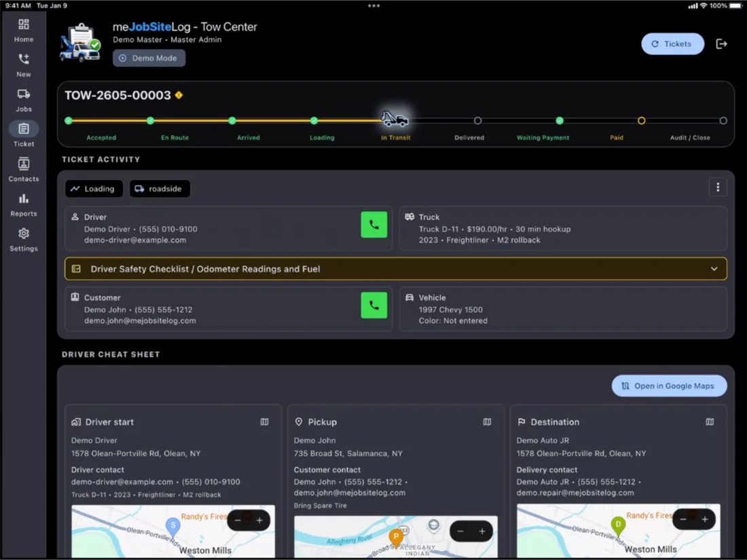This screenshot has height=560, width=747.
Task: Zoom in on the Pickup map
Action: click(482, 531)
